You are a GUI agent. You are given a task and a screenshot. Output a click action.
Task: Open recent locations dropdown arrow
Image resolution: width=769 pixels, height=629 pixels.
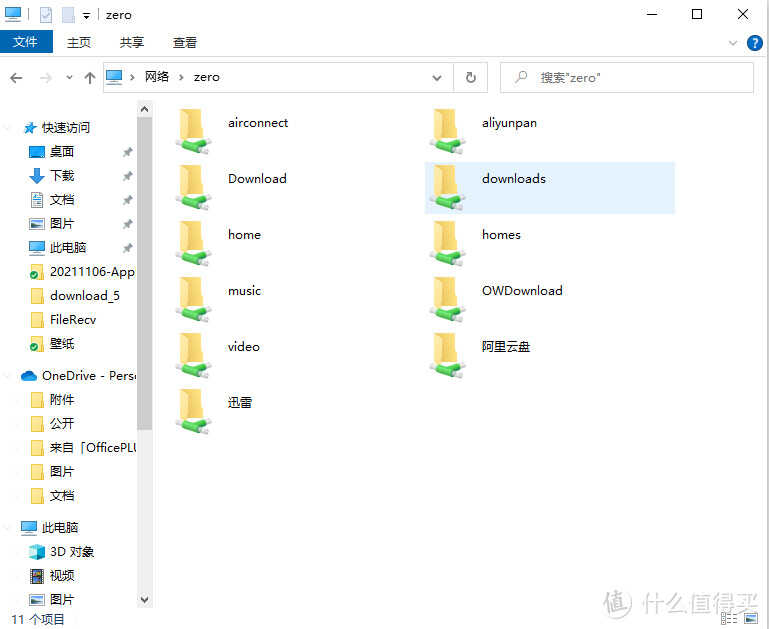69,77
